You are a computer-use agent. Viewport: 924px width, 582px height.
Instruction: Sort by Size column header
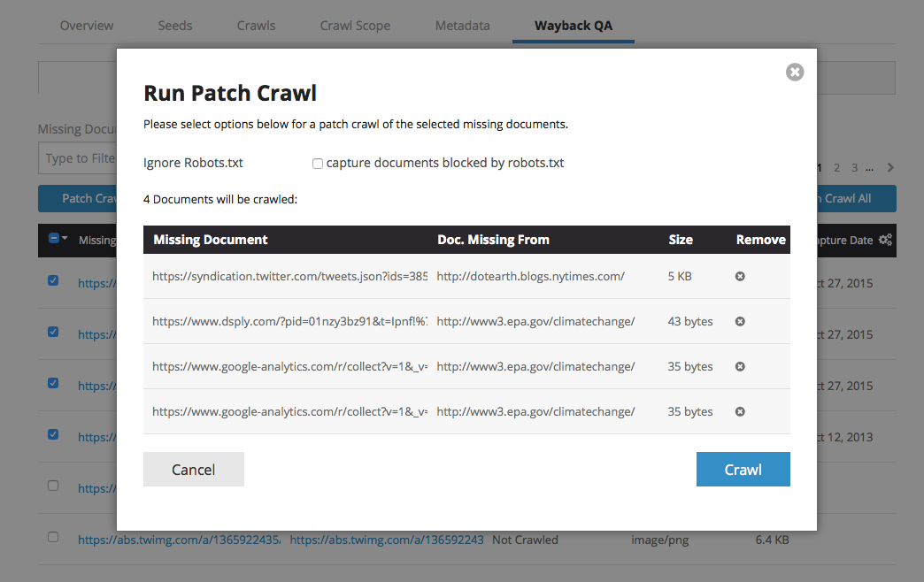pos(680,240)
